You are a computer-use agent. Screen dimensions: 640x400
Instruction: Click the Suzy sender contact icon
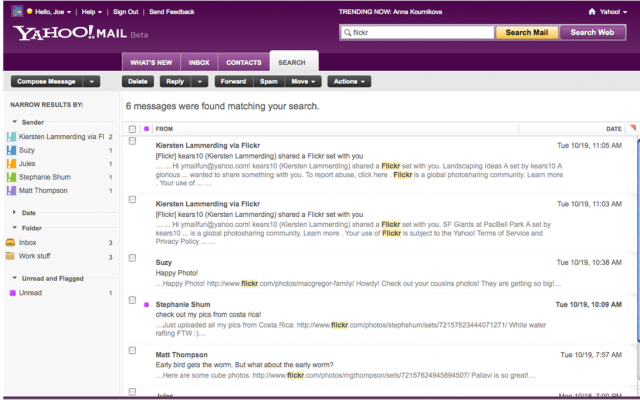tap(11, 150)
